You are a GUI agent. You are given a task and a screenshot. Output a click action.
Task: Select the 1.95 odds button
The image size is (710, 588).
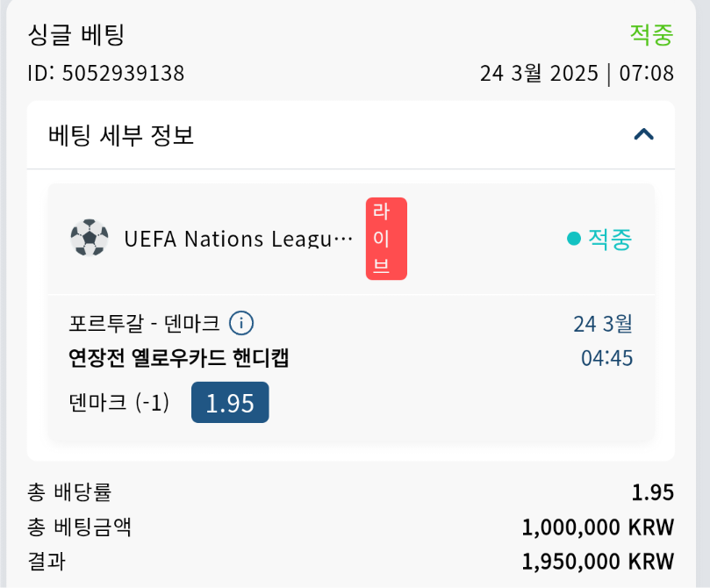[230, 403]
